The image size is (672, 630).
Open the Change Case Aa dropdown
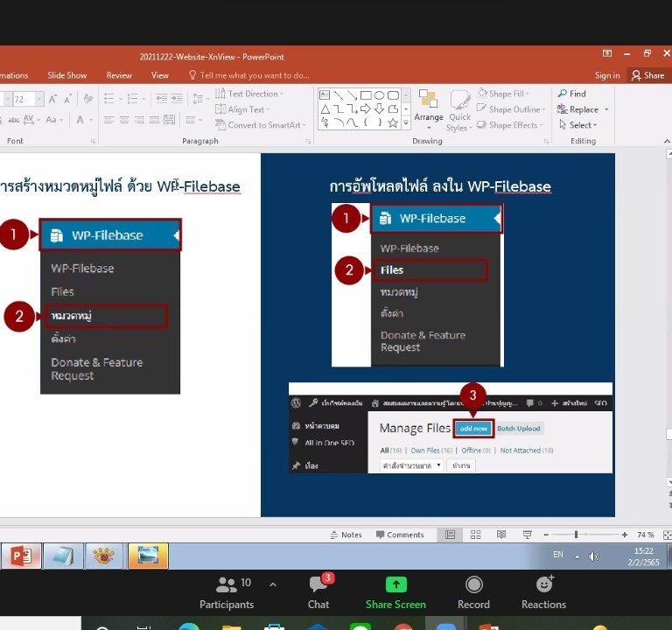tap(53, 120)
